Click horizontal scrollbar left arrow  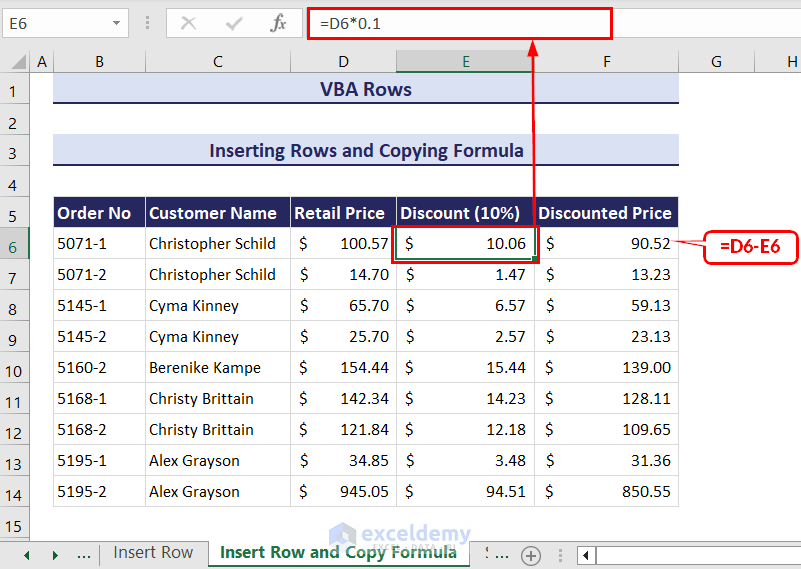[x=586, y=555]
